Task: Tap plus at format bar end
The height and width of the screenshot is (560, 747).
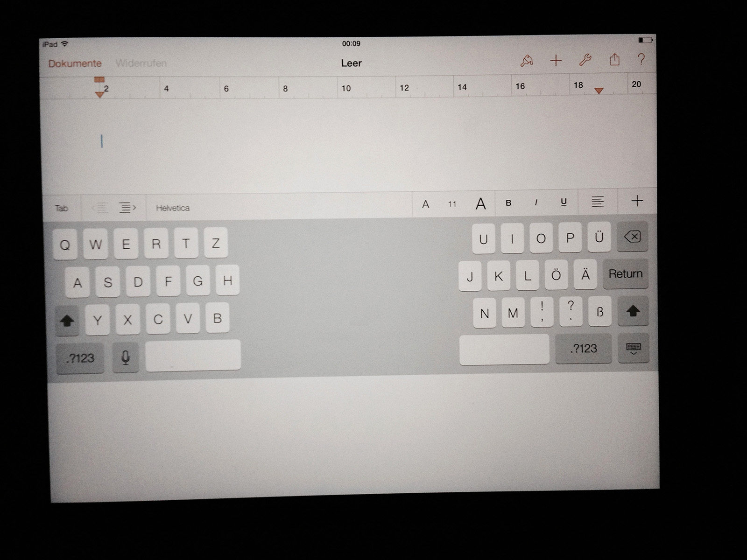Action: click(637, 201)
